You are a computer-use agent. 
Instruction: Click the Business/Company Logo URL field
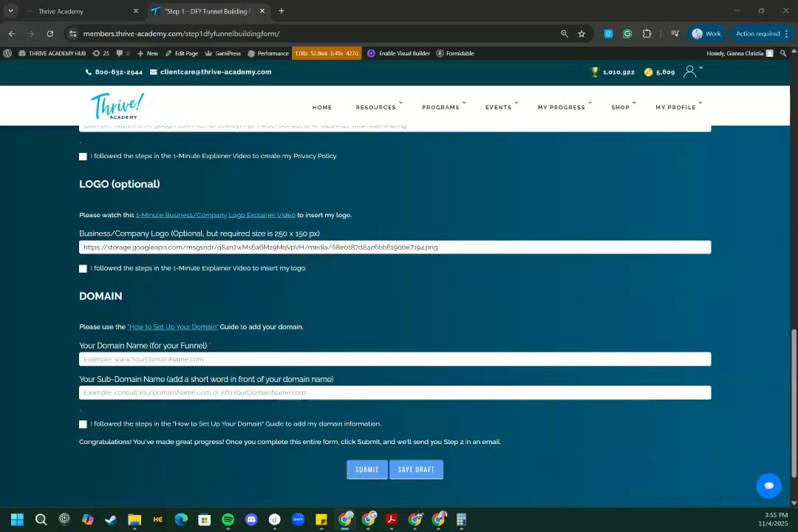coord(395,247)
